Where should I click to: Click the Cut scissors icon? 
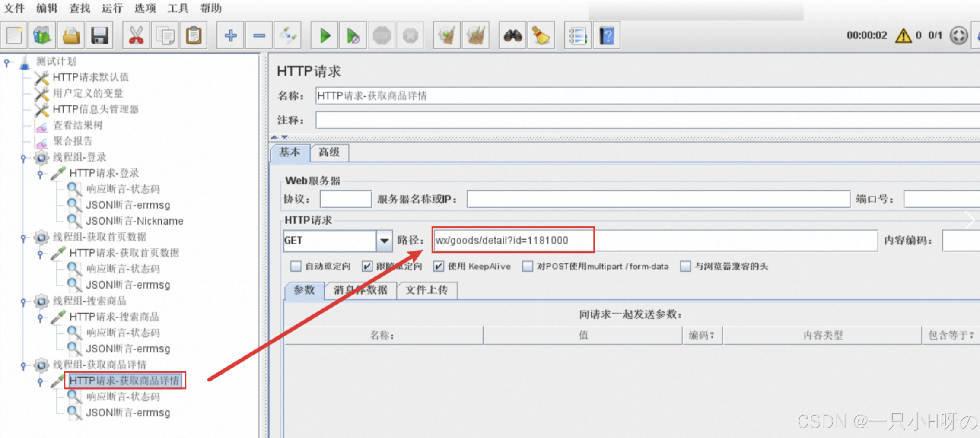click(136, 35)
